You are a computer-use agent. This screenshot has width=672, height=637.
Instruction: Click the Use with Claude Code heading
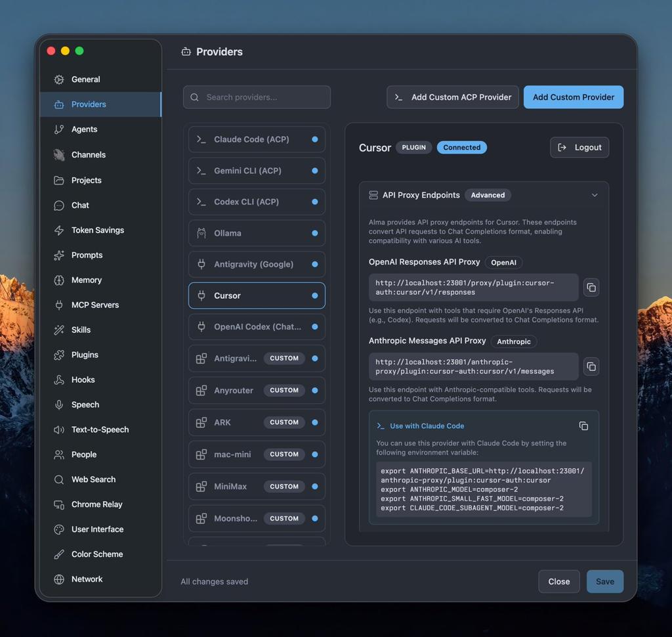click(x=427, y=426)
